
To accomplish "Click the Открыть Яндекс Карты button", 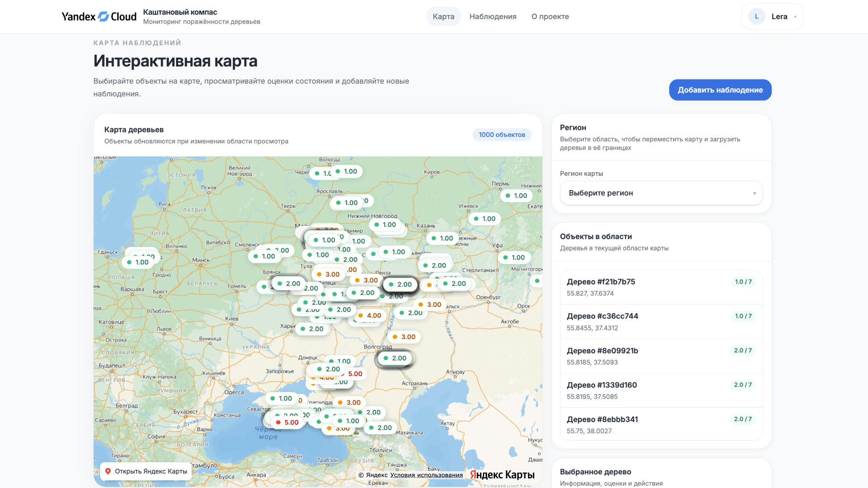I will pyautogui.click(x=146, y=471).
